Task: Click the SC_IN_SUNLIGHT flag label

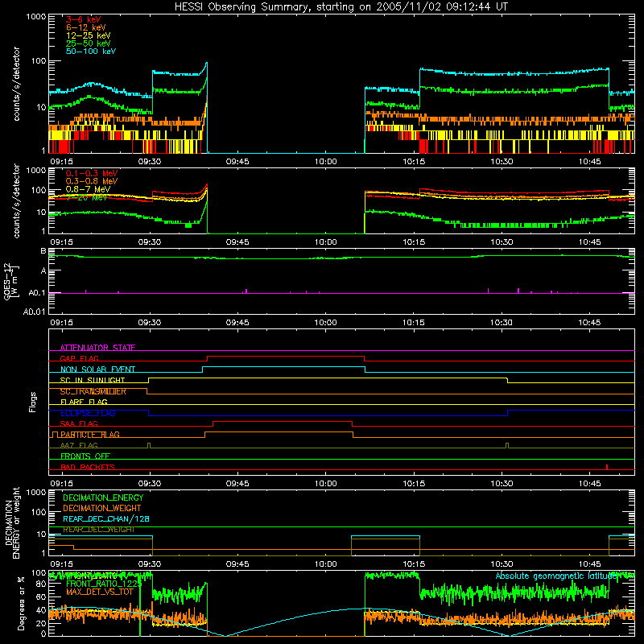Action: point(92,380)
